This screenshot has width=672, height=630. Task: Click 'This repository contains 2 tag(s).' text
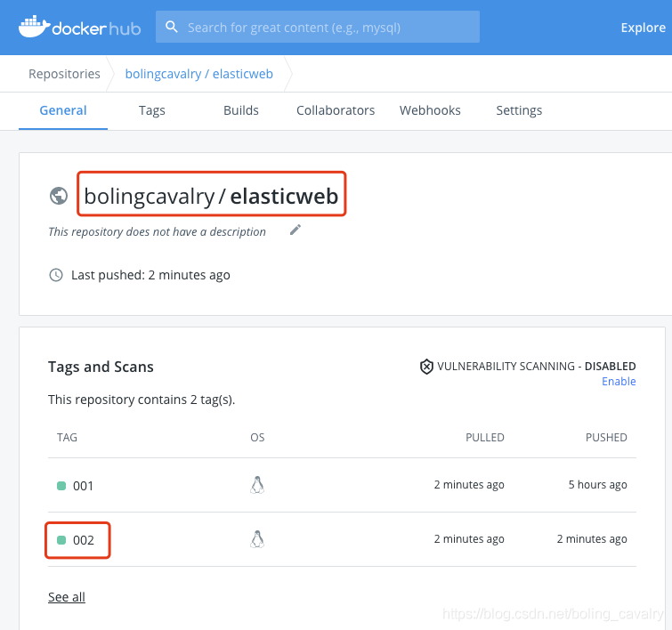pyautogui.click(x=142, y=400)
